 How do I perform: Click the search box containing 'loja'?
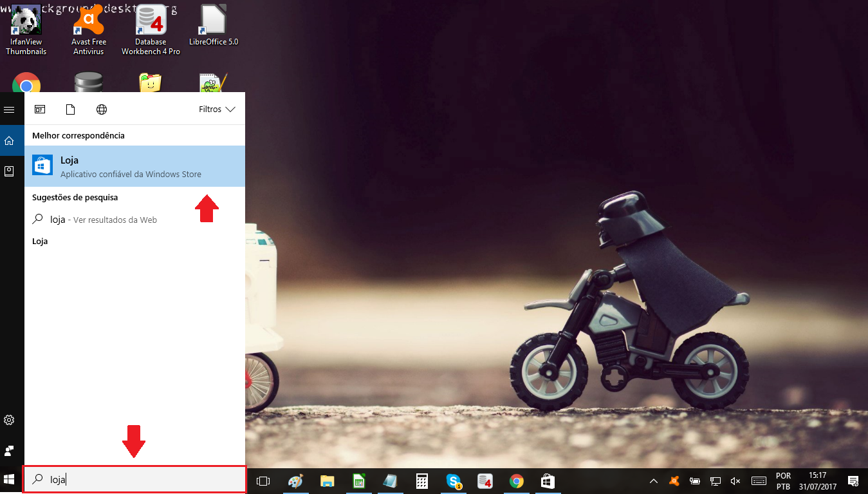click(x=134, y=480)
